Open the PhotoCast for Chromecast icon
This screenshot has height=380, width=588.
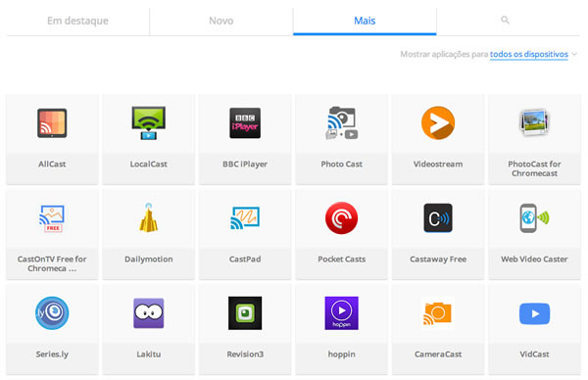(534, 122)
